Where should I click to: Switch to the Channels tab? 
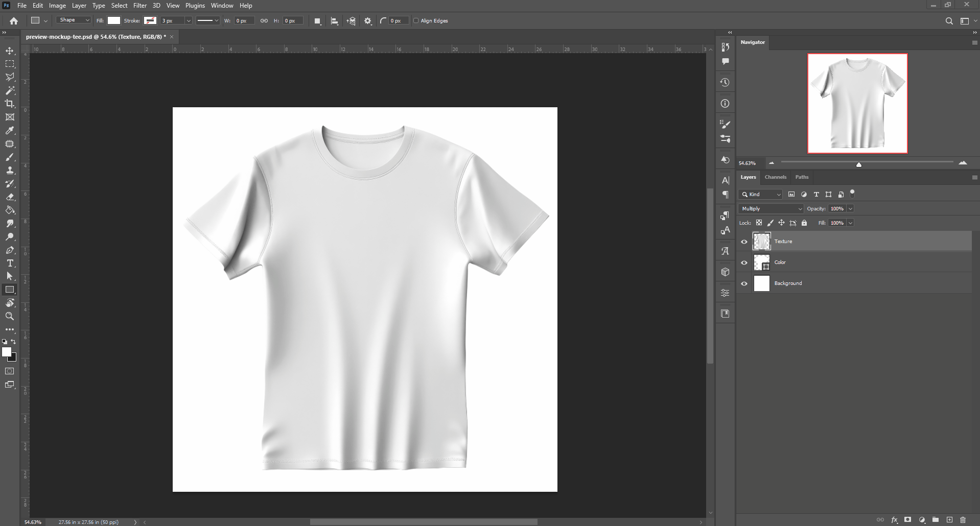point(775,177)
